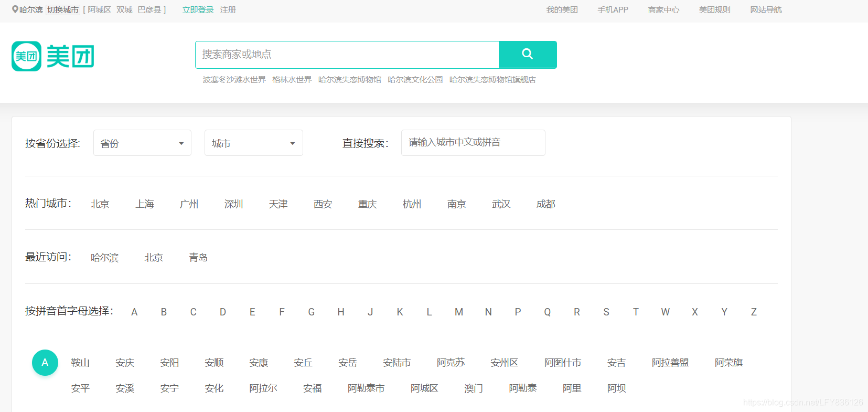868x412 pixels.
Task: Click the 注册 link
Action: 228,9
